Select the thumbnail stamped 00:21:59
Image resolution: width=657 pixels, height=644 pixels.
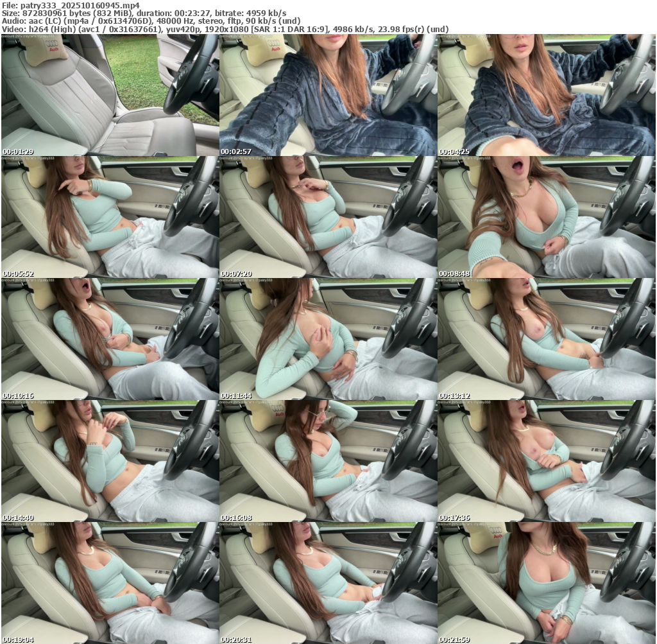[x=547, y=583]
